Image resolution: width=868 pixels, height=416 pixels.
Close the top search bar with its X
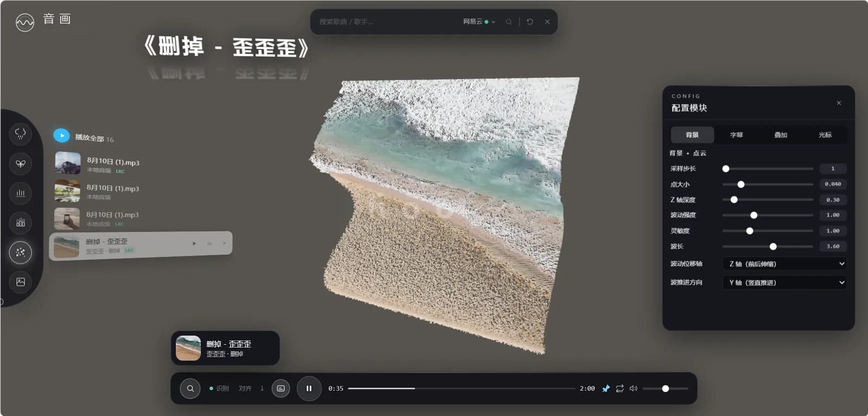(x=547, y=22)
